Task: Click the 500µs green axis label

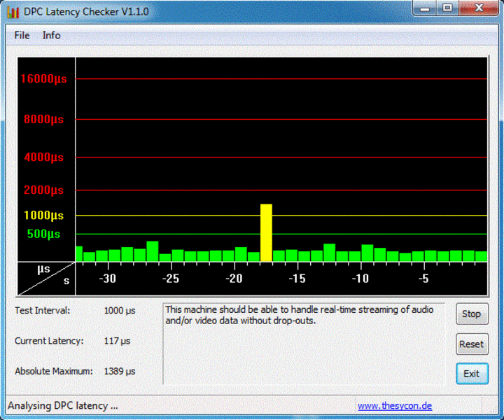Action: pos(43,234)
